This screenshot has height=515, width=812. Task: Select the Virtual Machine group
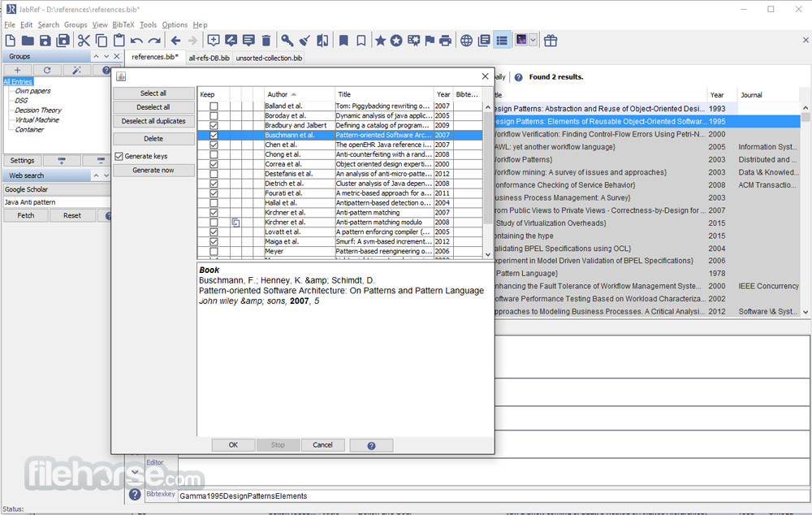point(37,120)
